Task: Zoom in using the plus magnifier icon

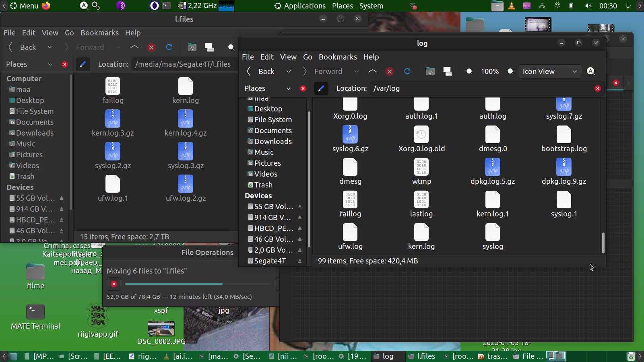Action: pyautogui.click(x=510, y=71)
